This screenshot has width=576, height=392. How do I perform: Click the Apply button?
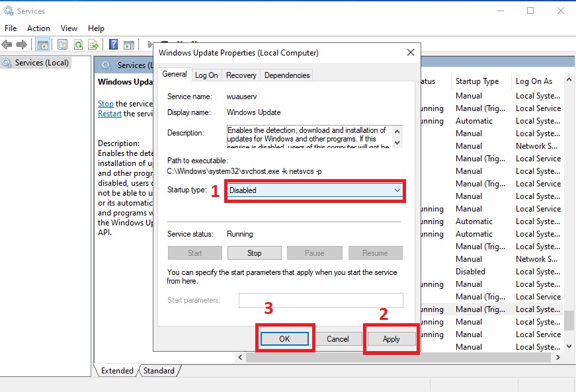tap(391, 338)
